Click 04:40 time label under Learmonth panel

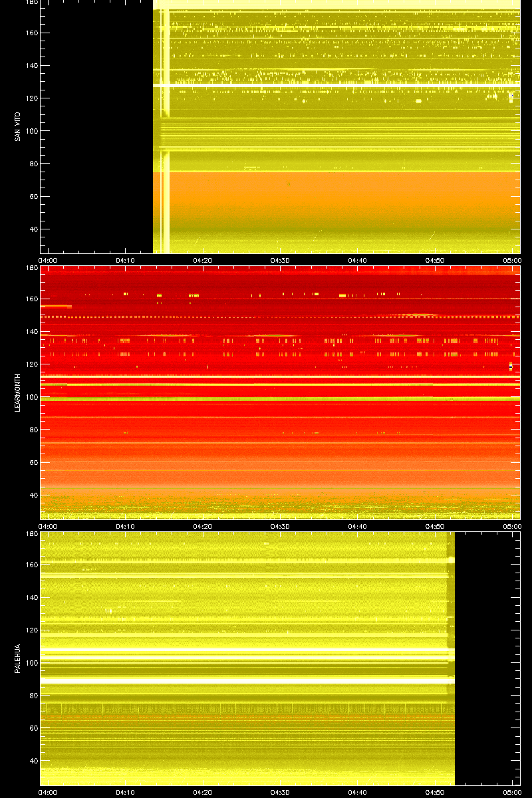358,526
